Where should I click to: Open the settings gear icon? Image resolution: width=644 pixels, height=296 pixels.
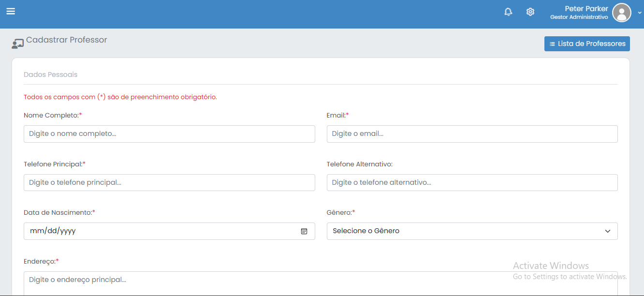pyautogui.click(x=530, y=12)
